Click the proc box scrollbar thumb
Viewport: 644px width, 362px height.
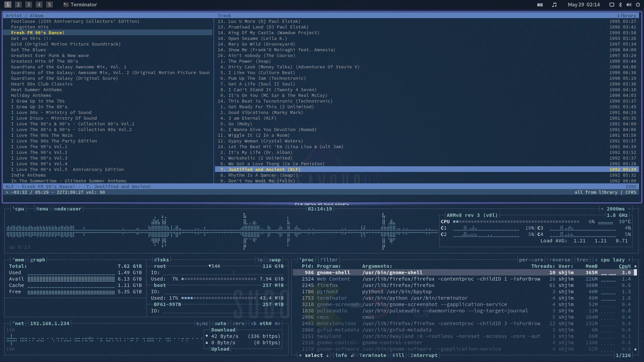coord(635,273)
